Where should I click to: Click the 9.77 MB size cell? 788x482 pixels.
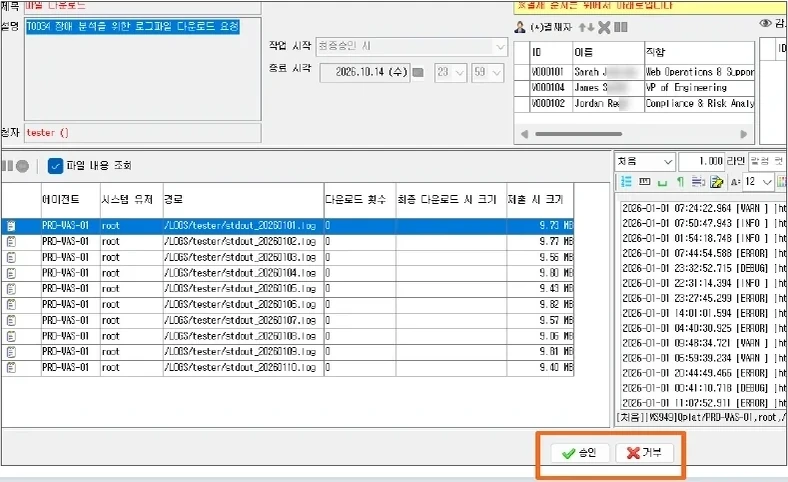[540, 242]
